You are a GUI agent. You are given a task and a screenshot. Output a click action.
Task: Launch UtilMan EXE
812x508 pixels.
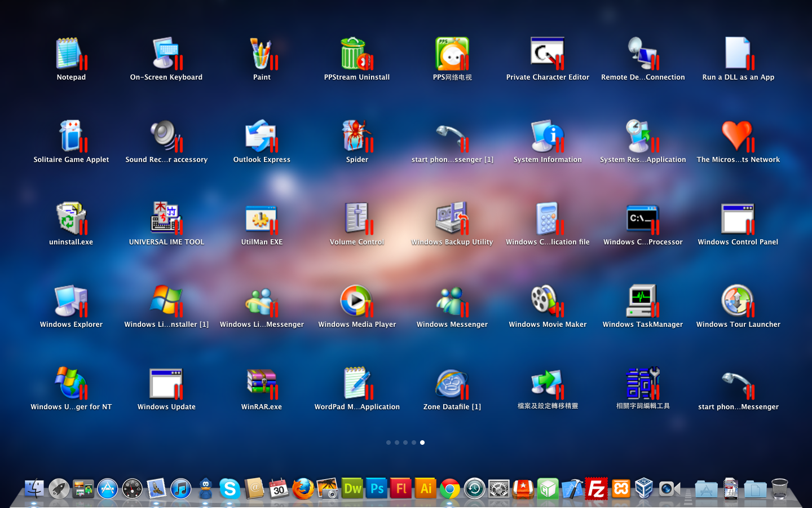click(x=262, y=218)
